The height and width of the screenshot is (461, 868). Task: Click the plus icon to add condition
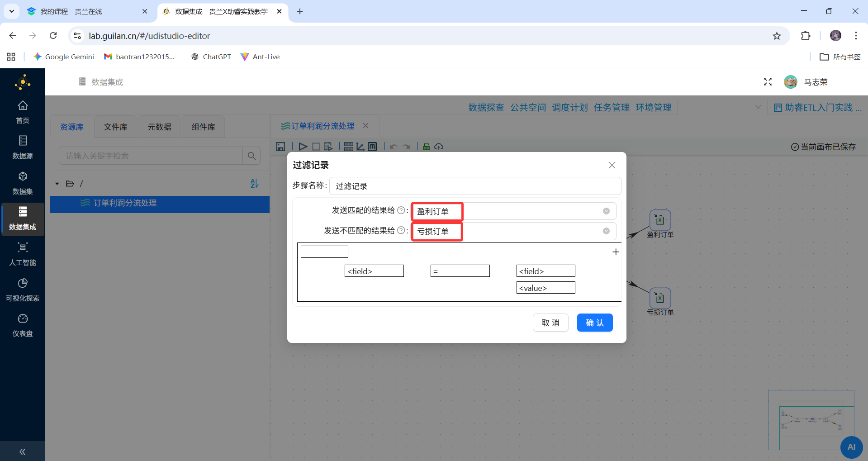616,252
